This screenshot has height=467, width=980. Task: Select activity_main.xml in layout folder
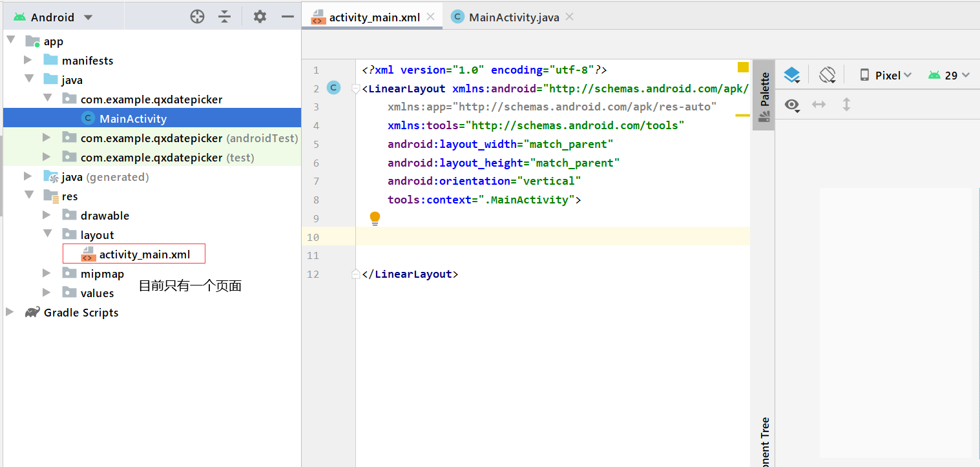point(134,254)
